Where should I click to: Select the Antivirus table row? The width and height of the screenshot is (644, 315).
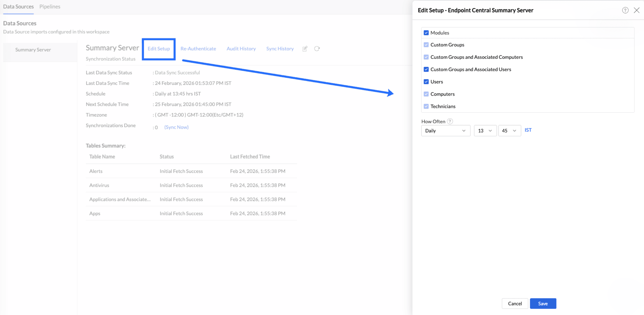pos(191,185)
